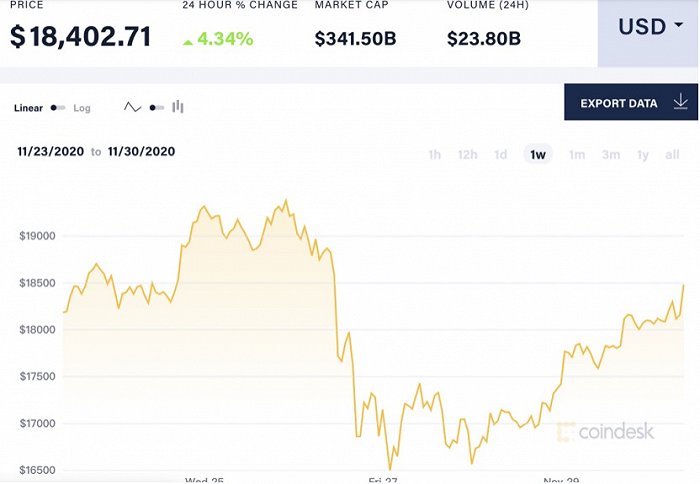Switch to the 1w time range
700x484 pixels.
(538, 154)
